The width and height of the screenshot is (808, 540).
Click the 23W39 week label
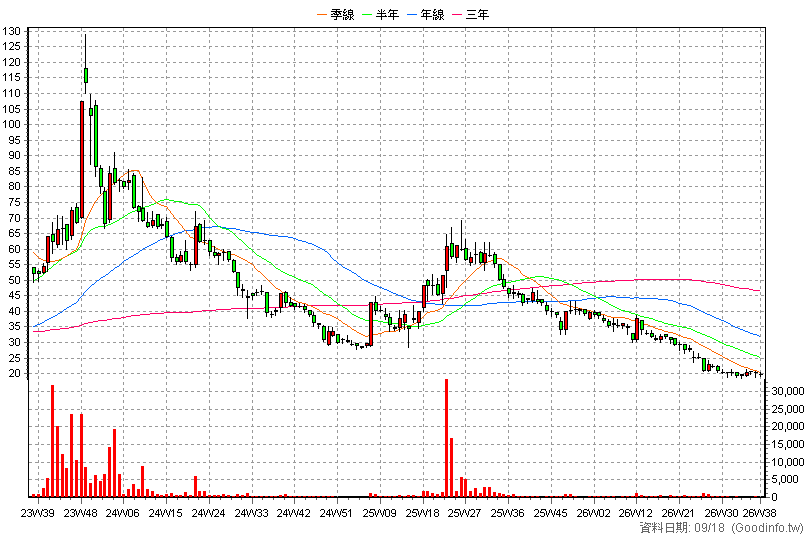(38, 513)
